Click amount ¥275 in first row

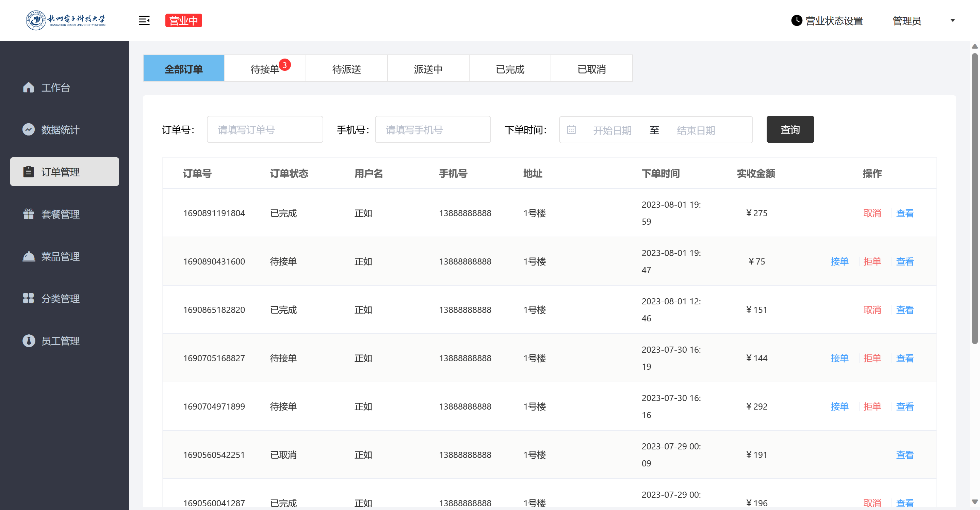[757, 213]
